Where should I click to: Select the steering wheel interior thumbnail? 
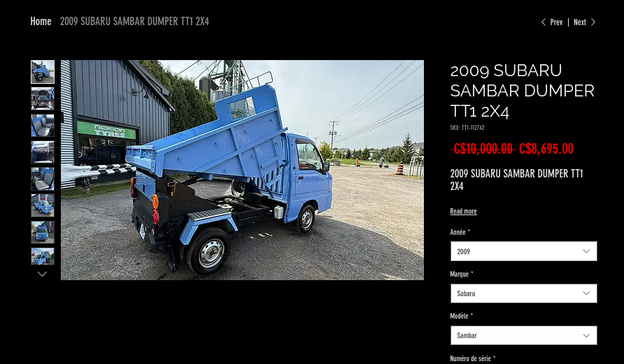coord(43,99)
